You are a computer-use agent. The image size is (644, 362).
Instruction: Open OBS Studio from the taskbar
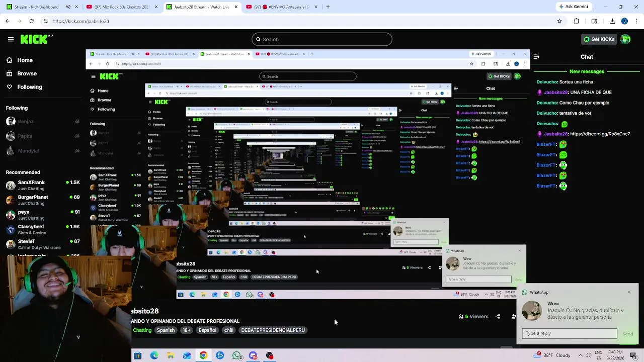click(270, 356)
